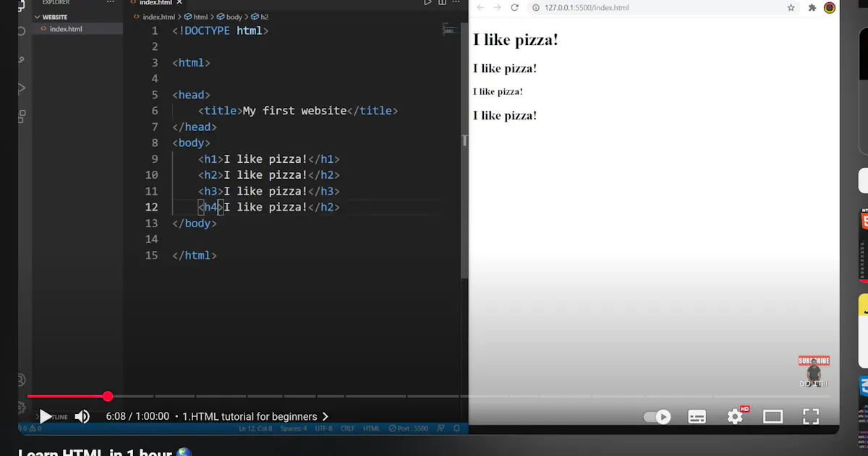Change encoding via "UTF-8" status item
The height and width of the screenshot is (456, 868).
(323, 428)
